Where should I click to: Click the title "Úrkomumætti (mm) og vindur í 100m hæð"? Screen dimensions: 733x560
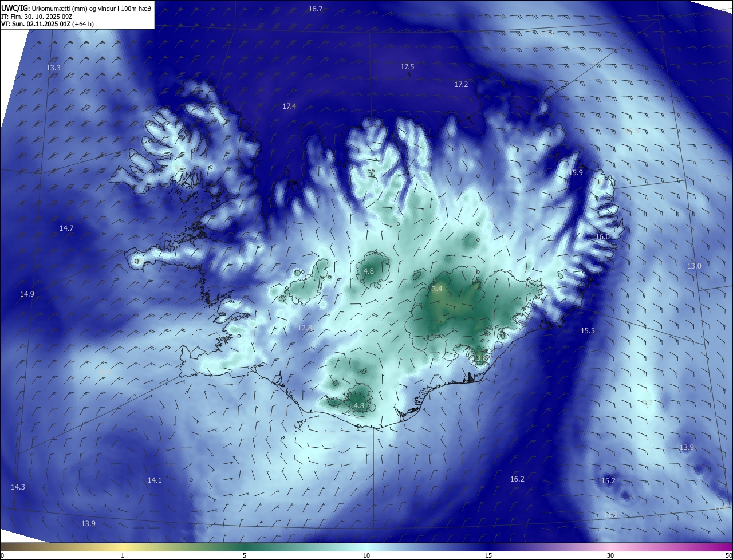coord(91,8)
